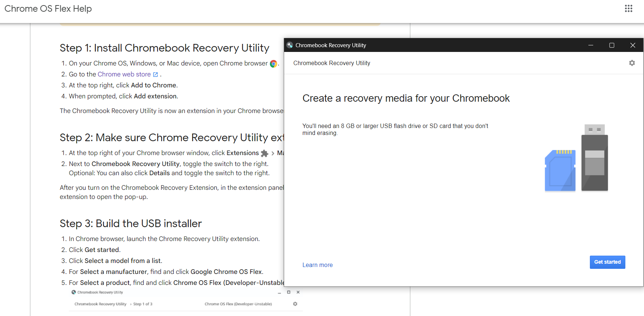Click 'In Chrome browser, launch the Chrome Recovery Utility' step

click(164, 239)
